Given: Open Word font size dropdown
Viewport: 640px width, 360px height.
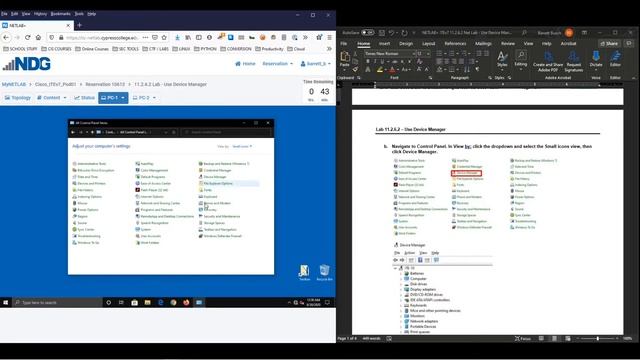Looking at the screenshot, I should 428,53.
